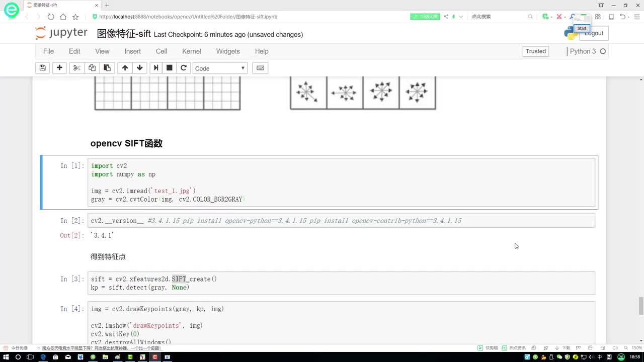
Task: Open the Insert menu
Action: 133,51
